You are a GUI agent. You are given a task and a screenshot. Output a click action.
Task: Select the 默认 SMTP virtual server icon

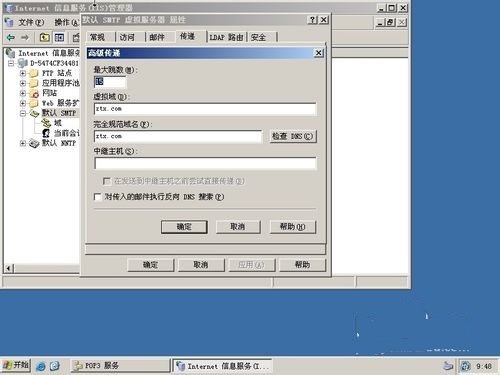pos(34,113)
